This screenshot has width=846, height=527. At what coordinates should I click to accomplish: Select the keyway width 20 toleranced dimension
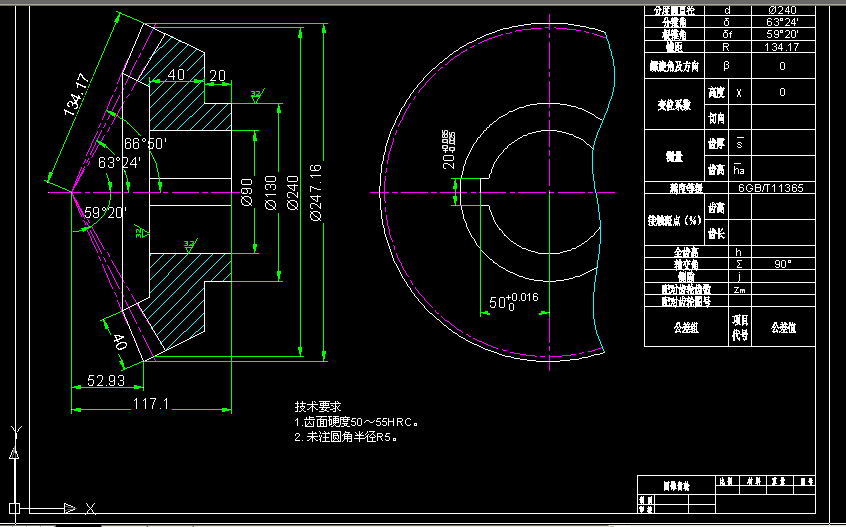[x=449, y=149]
